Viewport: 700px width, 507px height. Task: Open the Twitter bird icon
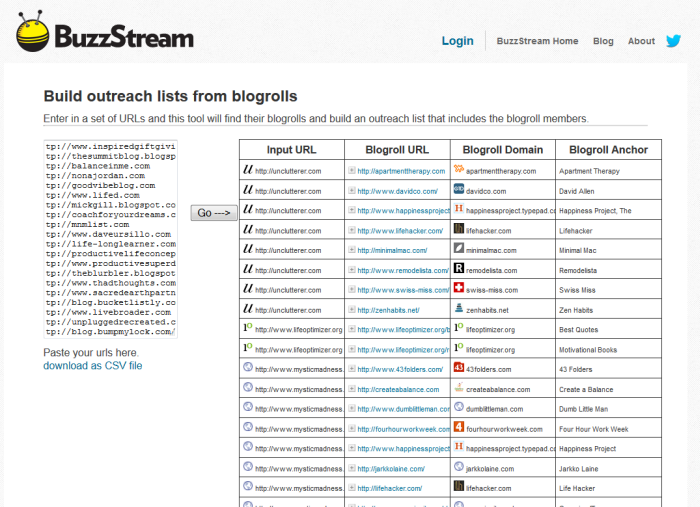click(x=673, y=41)
